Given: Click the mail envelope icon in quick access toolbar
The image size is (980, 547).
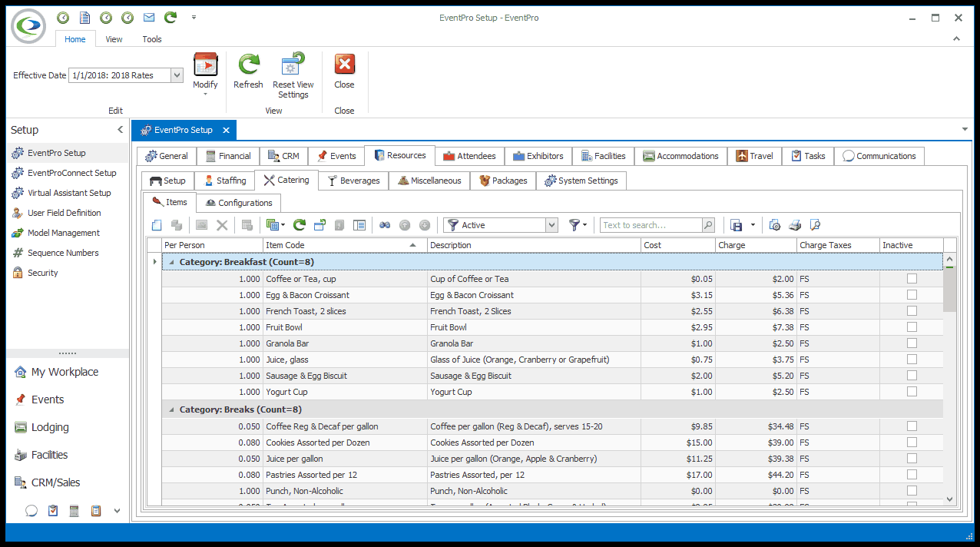Looking at the screenshot, I should (x=149, y=17).
